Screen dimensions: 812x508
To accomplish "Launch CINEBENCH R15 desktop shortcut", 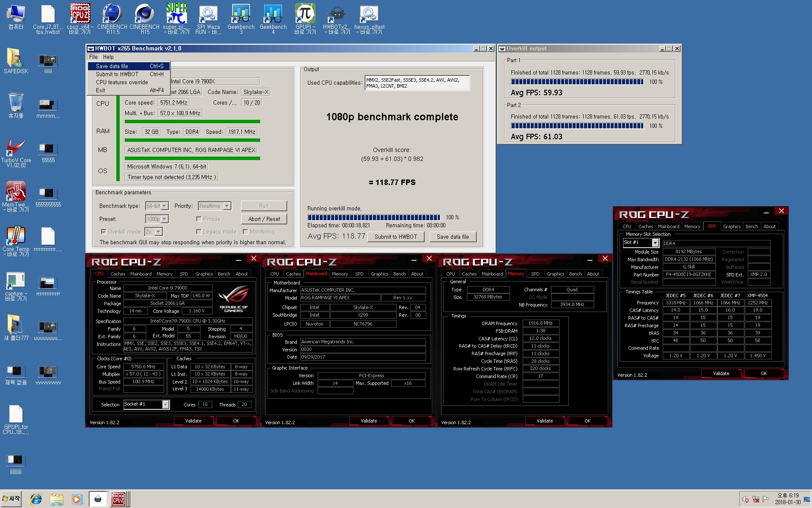I will click(145, 19).
